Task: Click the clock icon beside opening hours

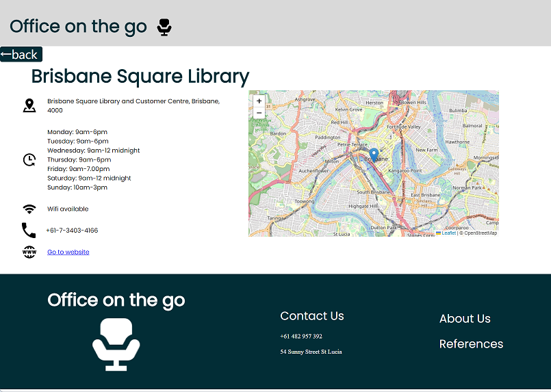Action: point(29,160)
